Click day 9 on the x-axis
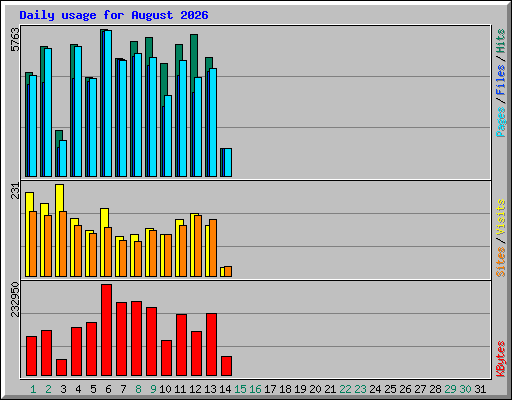 [x=153, y=389]
